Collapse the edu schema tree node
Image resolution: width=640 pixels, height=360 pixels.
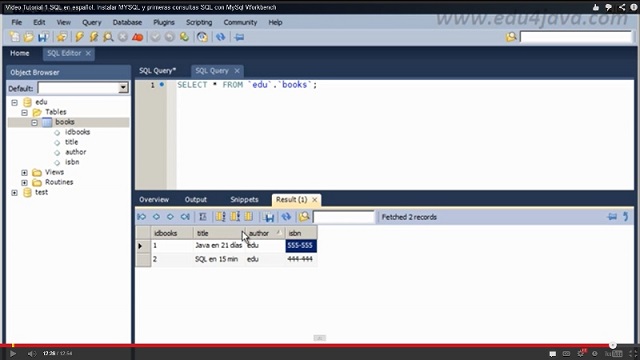[x=15, y=102]
